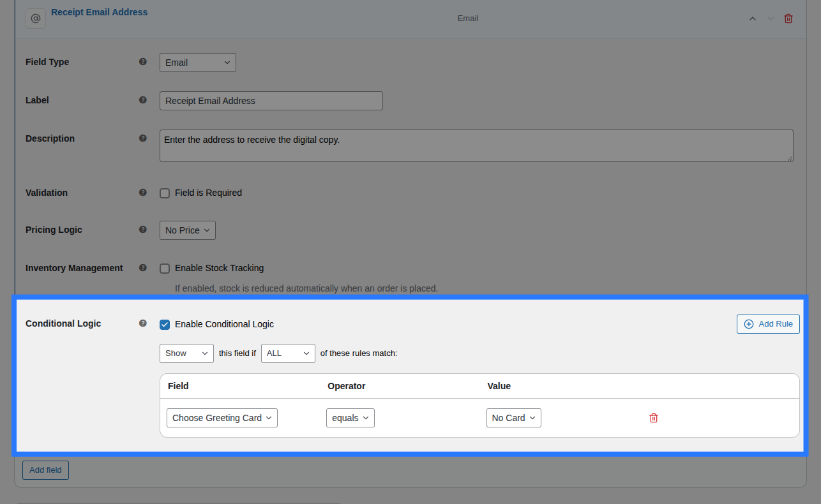Screen dimensions: 821x504
Task: Click the 'of these rules match:' text
Action: click(359, 353)
